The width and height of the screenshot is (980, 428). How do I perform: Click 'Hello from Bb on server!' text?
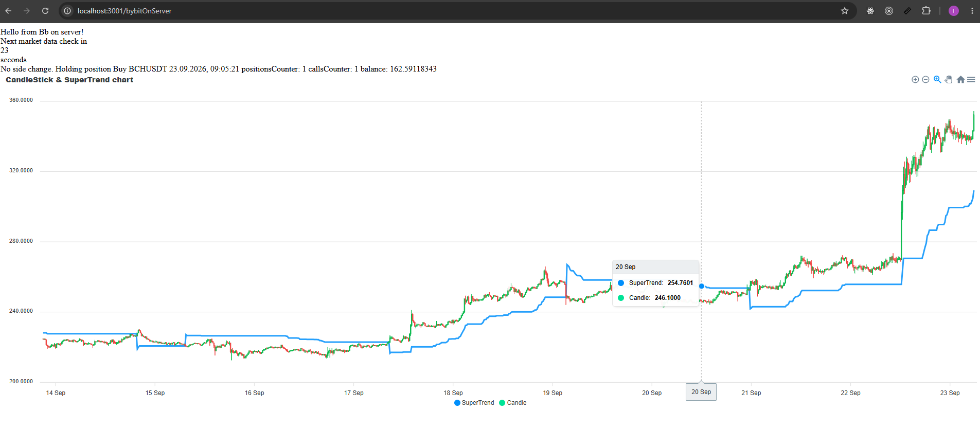[x=42, y=32]
